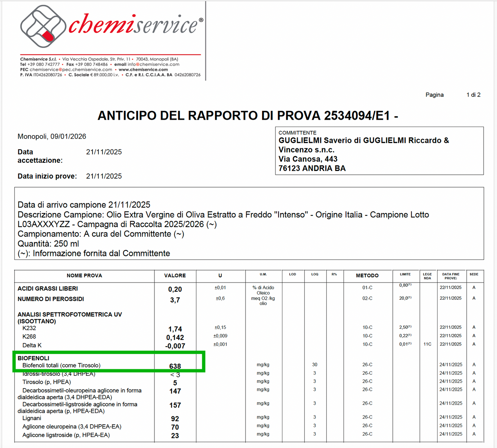Select the Delta K value -0,007

(x=175, y=346)
